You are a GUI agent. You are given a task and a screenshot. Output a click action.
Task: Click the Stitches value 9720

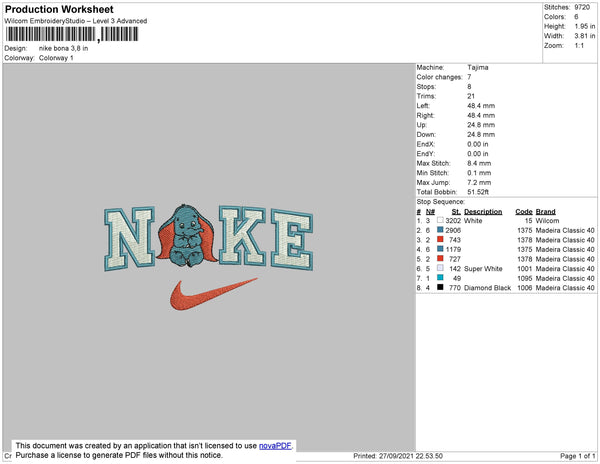[x=582, y=7]
